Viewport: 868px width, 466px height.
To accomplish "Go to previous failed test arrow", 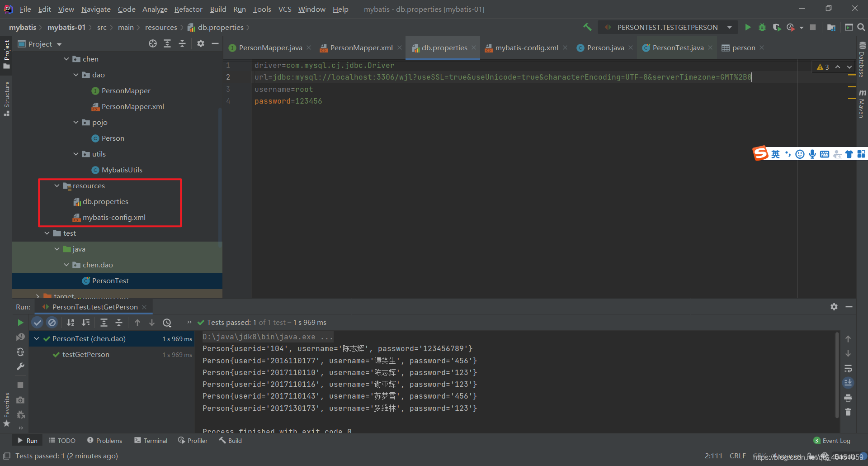I will [x=137, y=323].
